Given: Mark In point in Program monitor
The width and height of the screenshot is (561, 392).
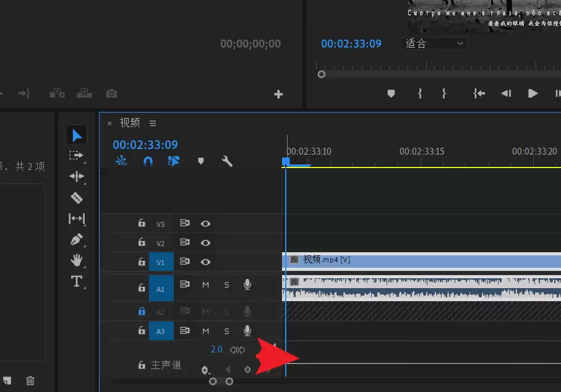Looking at the screenshot, I should coord(420,94).
